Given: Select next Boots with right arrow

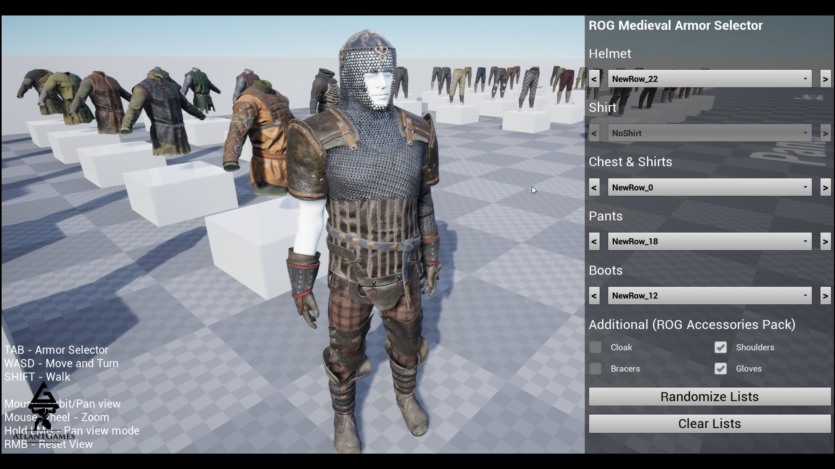Looking at the screenshot, I should [825, 295].
